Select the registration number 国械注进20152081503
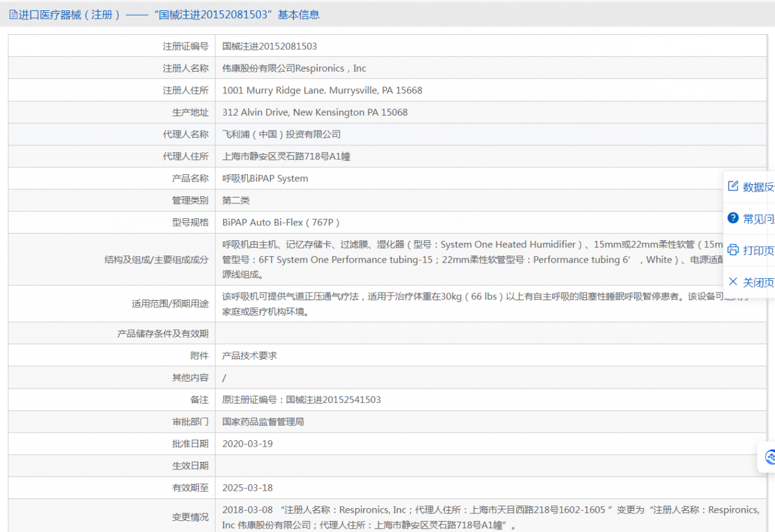The height and width of the screenshot is (532, 775). click(269, 46)
